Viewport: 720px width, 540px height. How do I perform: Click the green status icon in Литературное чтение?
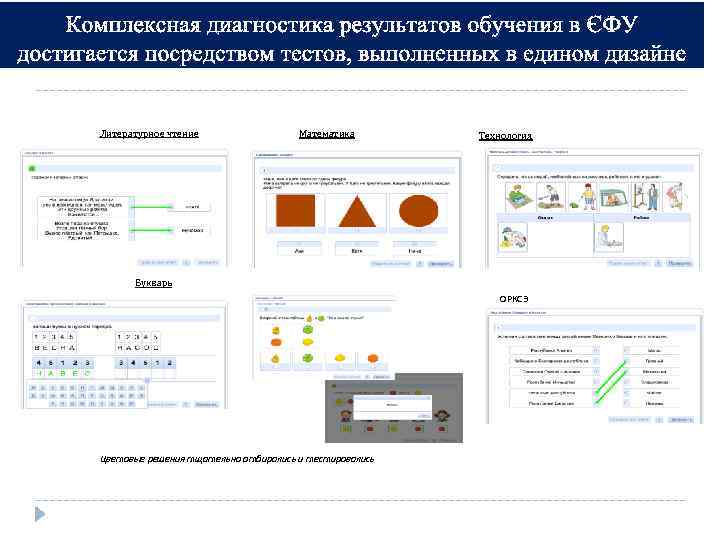[32, 169]
